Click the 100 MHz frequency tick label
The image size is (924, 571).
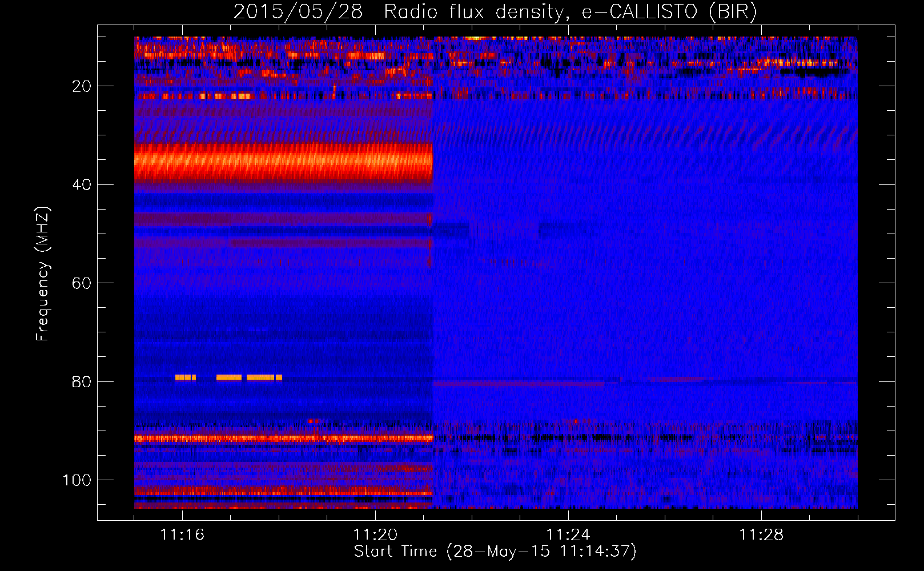click(x=77, y=480)
